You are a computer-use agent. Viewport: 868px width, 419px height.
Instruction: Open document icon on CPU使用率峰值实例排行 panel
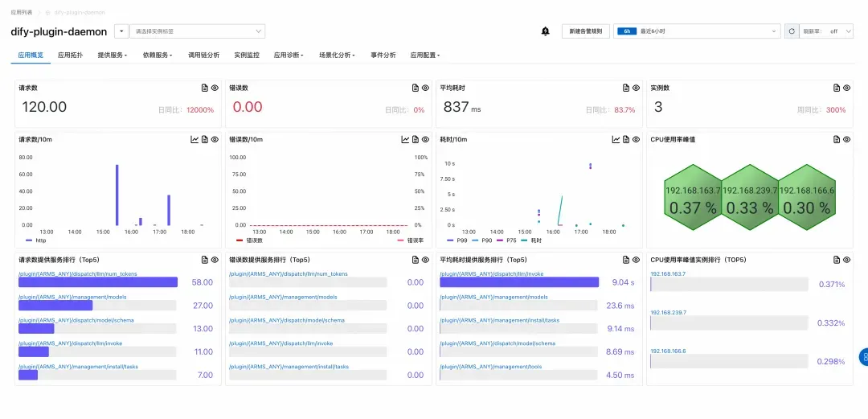click(x=837, y=260)
